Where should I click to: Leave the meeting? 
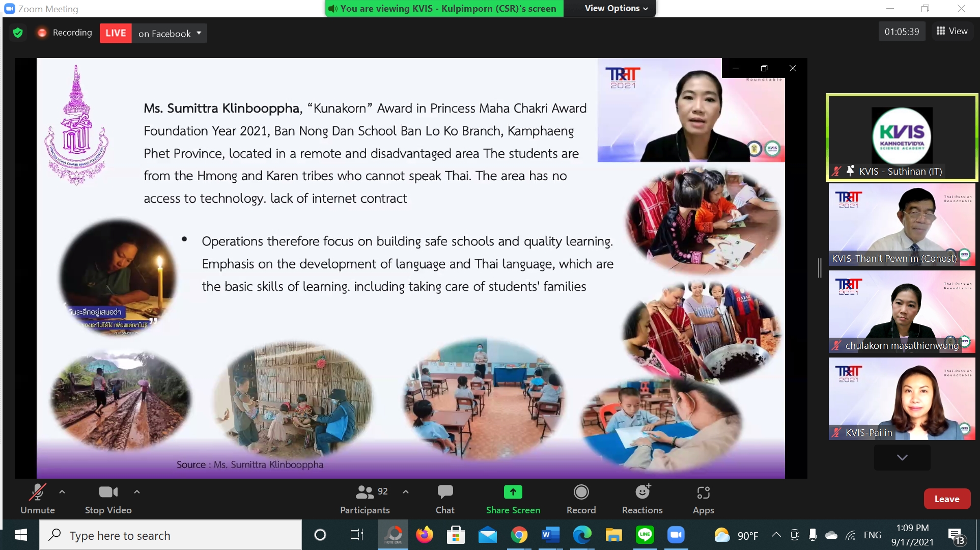(947, 499)
